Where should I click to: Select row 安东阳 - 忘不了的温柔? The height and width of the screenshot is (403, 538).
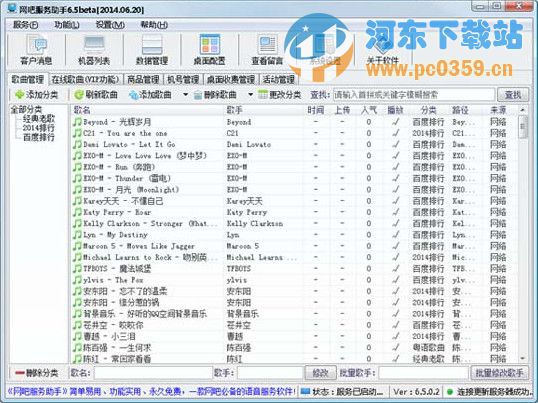pyautogui.click(x=294, y=291)
